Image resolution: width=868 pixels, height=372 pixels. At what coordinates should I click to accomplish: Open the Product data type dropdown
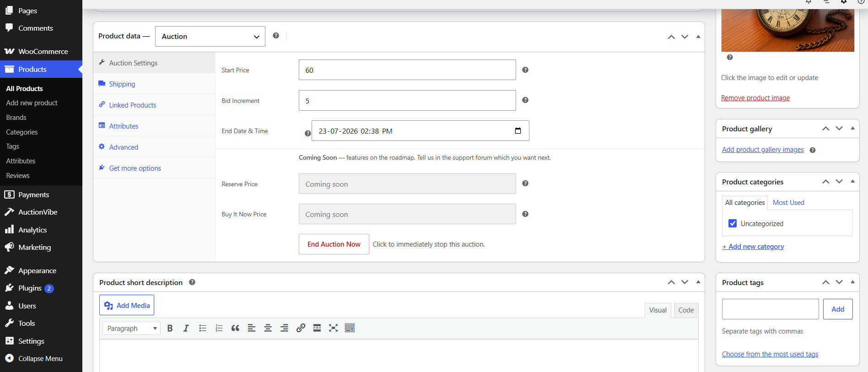pyautogui.click(x=210, y=36)
